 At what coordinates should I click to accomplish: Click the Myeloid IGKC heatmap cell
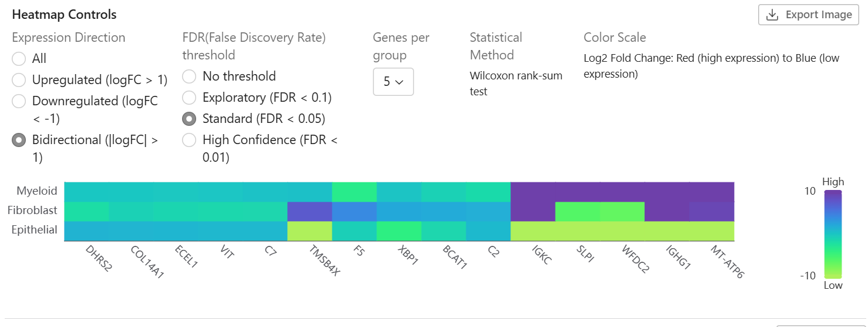click(533, 192)
